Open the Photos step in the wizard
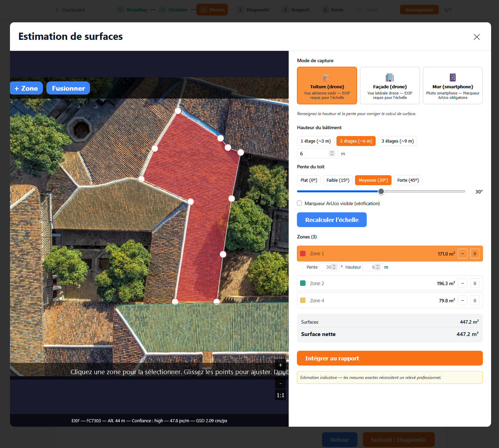Screen dimensions: 499x448 click(212, 10)
